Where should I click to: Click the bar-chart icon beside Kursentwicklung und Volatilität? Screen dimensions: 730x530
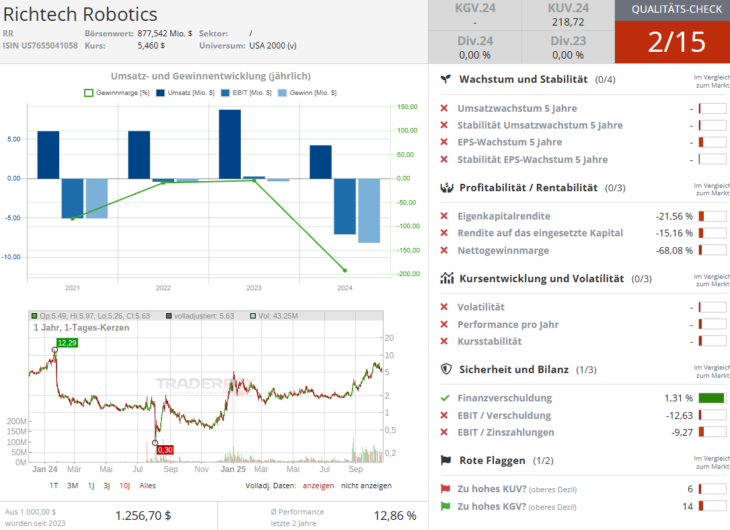[x=445, y=278]
